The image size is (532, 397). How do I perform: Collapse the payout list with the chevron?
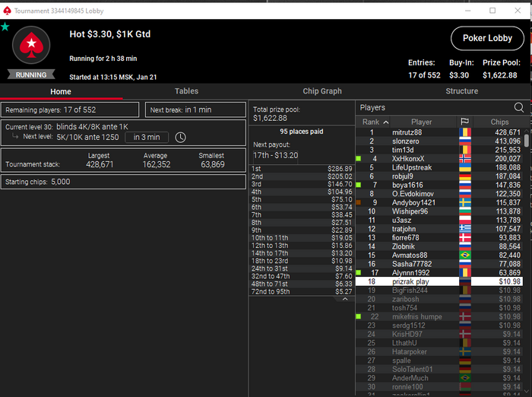[345, 299]
